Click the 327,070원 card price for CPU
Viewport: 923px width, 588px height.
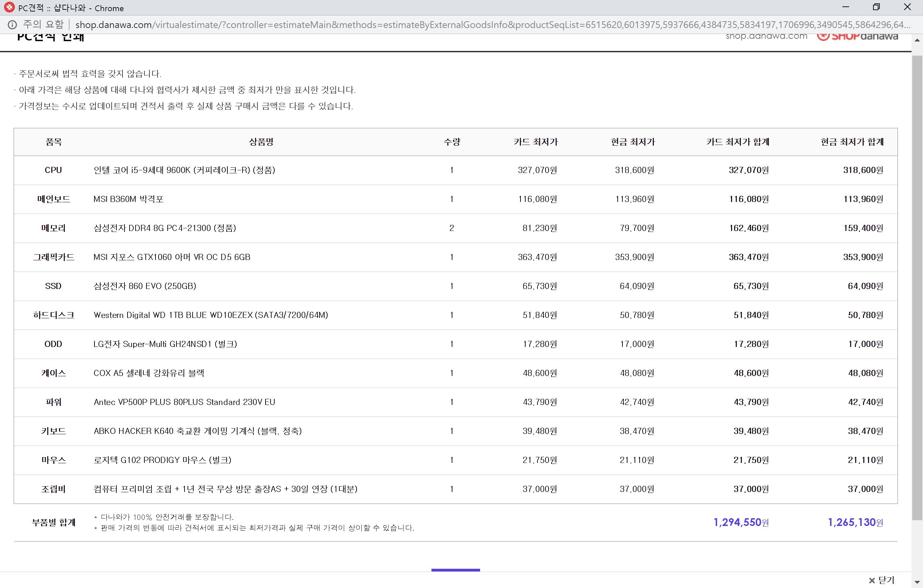[x=537, y=170]
